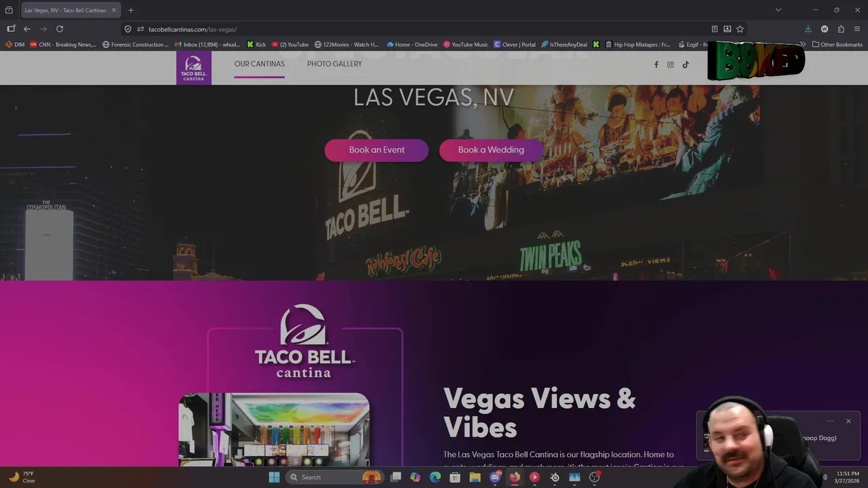Open the Kick bookmark
Image resolution: width=868 pixels, height=488 pixels.
coord(256,45)
